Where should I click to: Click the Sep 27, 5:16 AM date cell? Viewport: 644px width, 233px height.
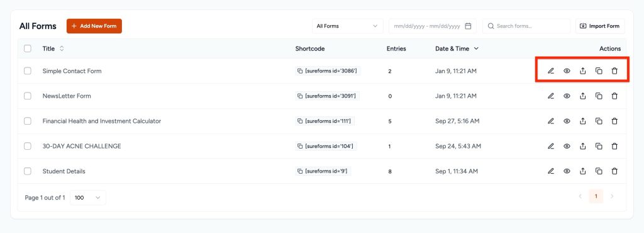coord(457,122)
